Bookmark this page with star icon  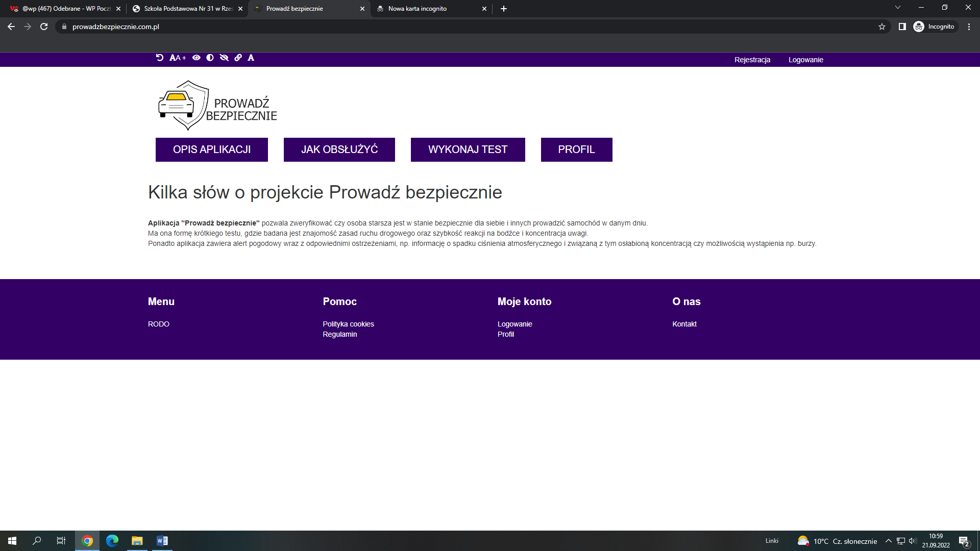pos(881,27)
